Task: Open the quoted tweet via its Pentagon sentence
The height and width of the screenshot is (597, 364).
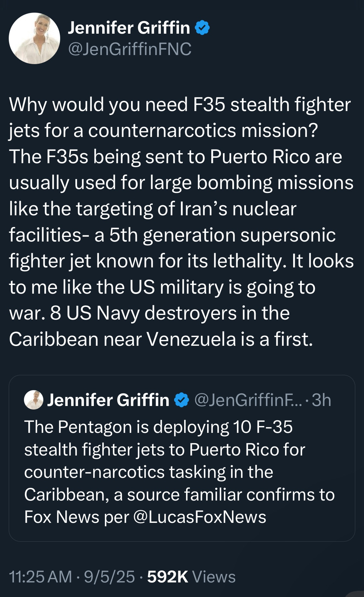Action: pyautogui.click(x=159, y=427)
